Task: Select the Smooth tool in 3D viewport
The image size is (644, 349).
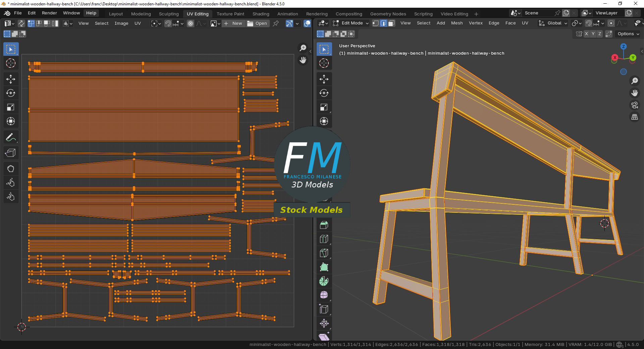Action: [324, 295]
